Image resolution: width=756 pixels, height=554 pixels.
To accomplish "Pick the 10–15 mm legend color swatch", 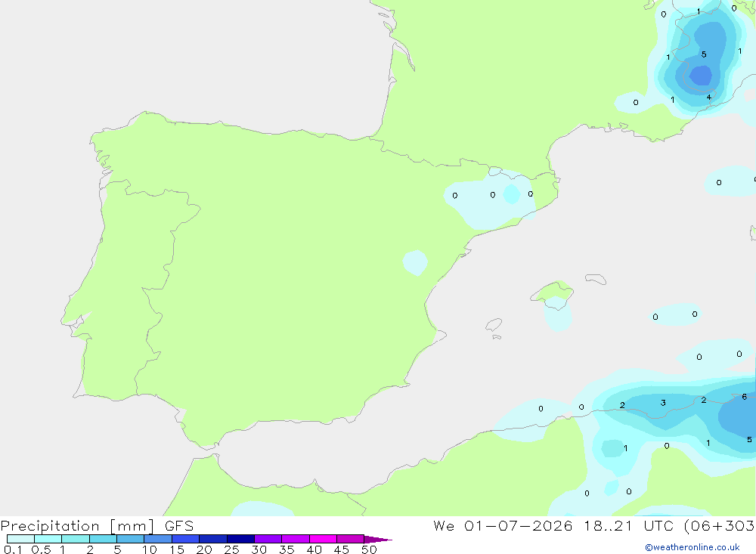I will click(x=158, y=539).
